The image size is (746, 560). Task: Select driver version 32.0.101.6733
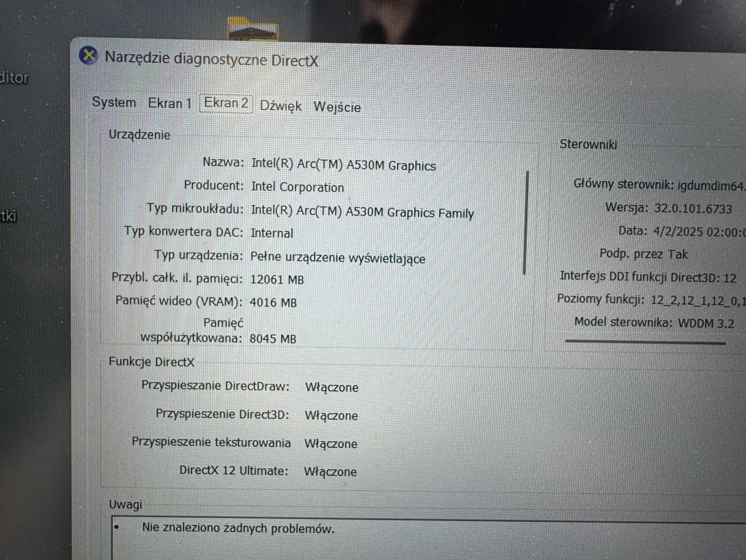[x=693, y=209]
